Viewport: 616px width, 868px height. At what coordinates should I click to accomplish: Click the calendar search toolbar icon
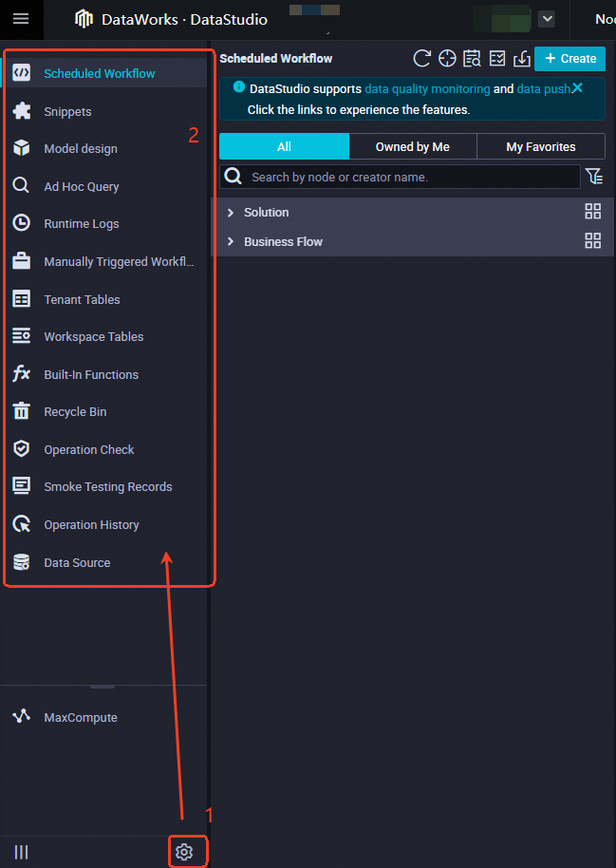click(472, 58)
